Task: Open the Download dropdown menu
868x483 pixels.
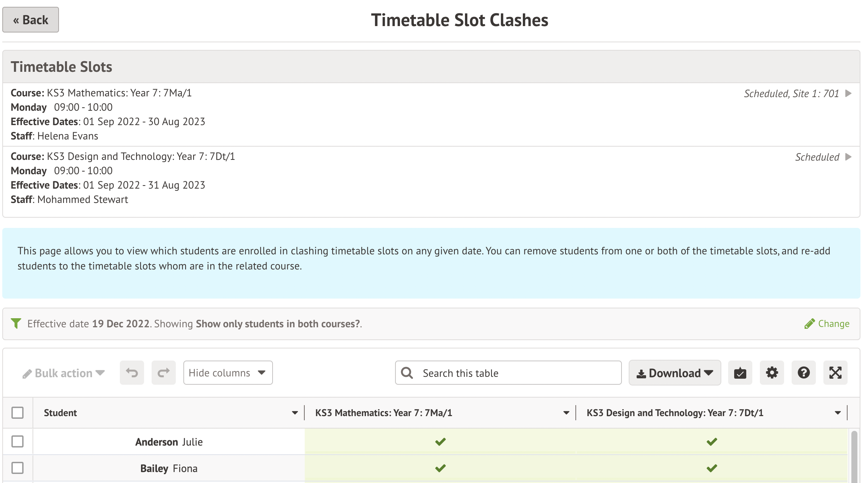Action: [x=675, y=373]
